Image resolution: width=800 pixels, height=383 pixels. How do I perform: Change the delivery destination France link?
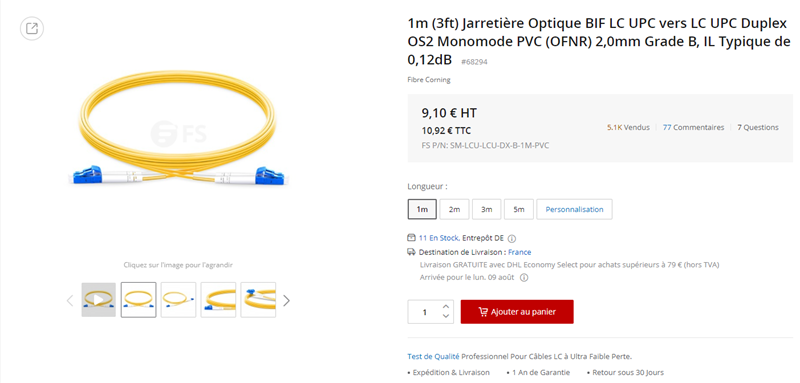(519, 252)
